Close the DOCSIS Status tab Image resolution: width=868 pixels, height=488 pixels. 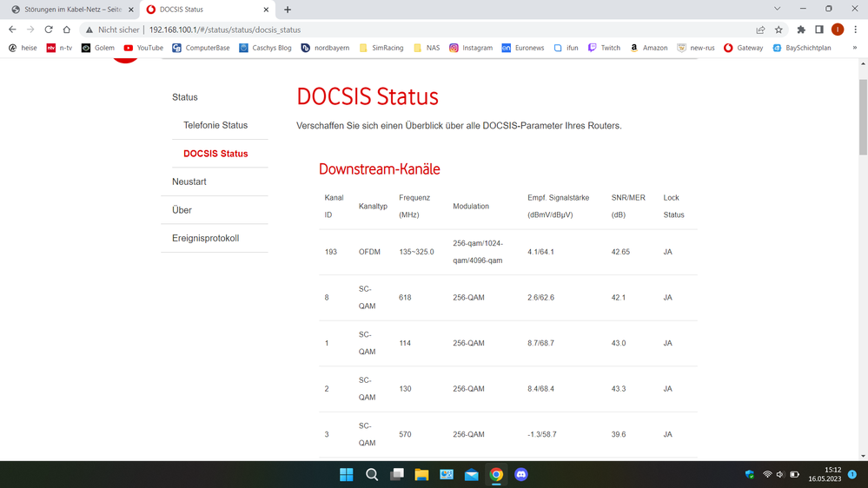tap(266, 10)
